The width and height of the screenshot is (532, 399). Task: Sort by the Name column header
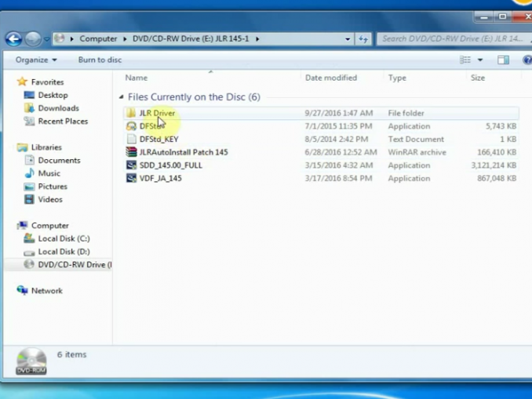click(137, 78)
